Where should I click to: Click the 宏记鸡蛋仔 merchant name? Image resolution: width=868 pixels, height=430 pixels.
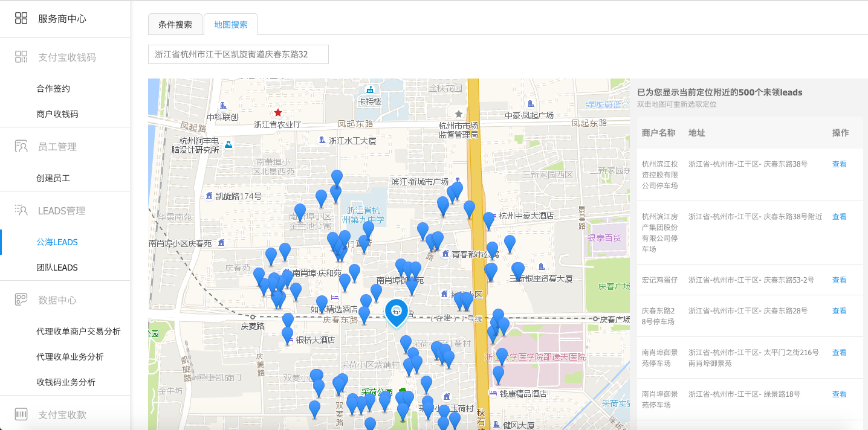click(659, 280)
